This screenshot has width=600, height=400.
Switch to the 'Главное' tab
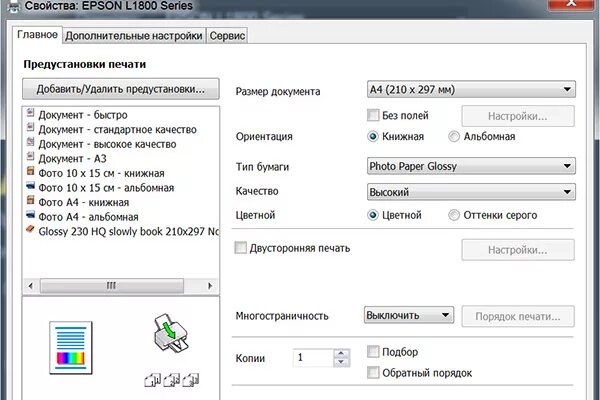point(38,35)
